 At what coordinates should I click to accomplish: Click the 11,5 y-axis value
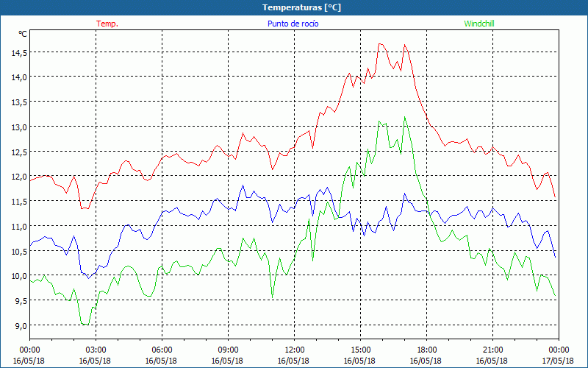click(19, 201)
